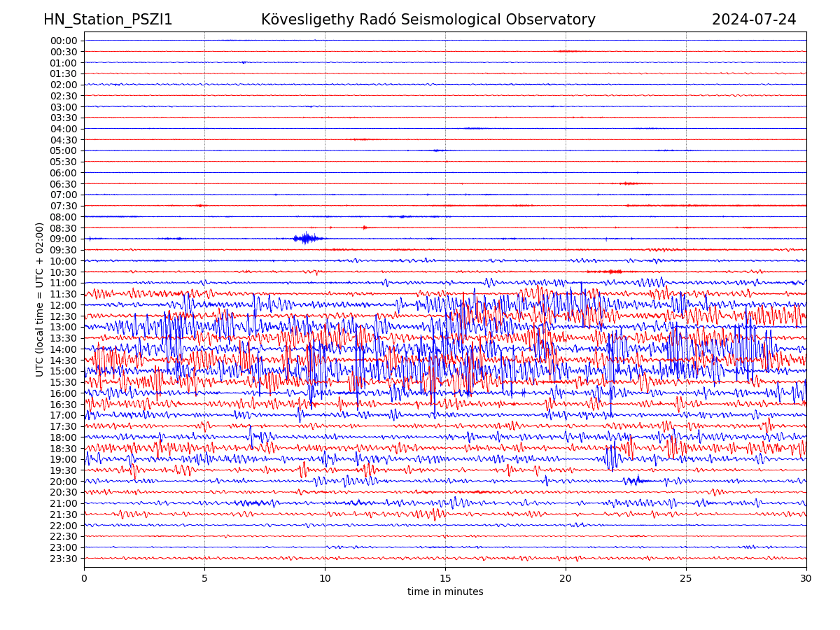Viewport: 840px width, 630px height.
Task: Pick the x-axis tick label 5
Action: (x=204, y=578)
